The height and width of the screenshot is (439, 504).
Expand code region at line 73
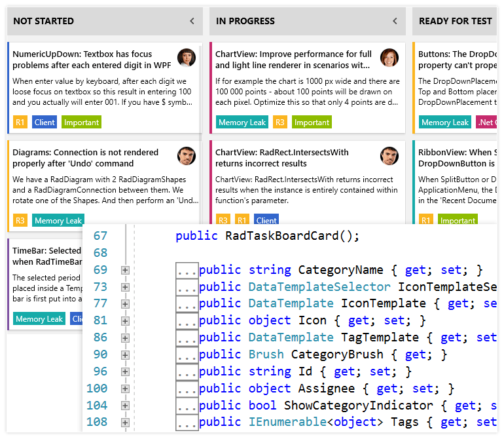pos(126,287)
